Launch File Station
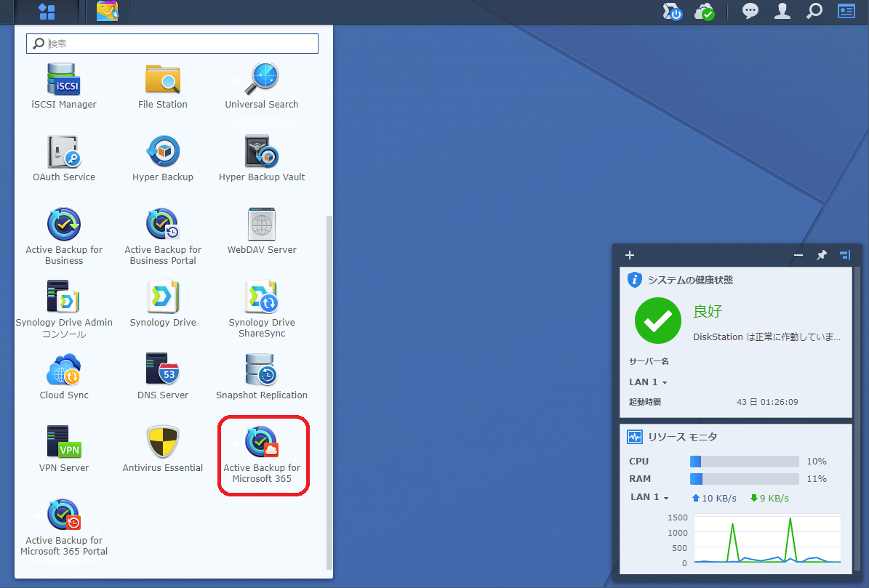Image resolution: width=869 pixels, height=588 pixels. coord(163,86)
